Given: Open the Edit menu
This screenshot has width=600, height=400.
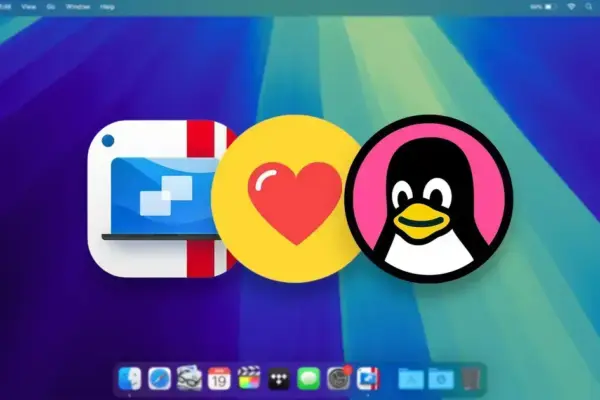Looking at the screenshot, I should (5, 7).
